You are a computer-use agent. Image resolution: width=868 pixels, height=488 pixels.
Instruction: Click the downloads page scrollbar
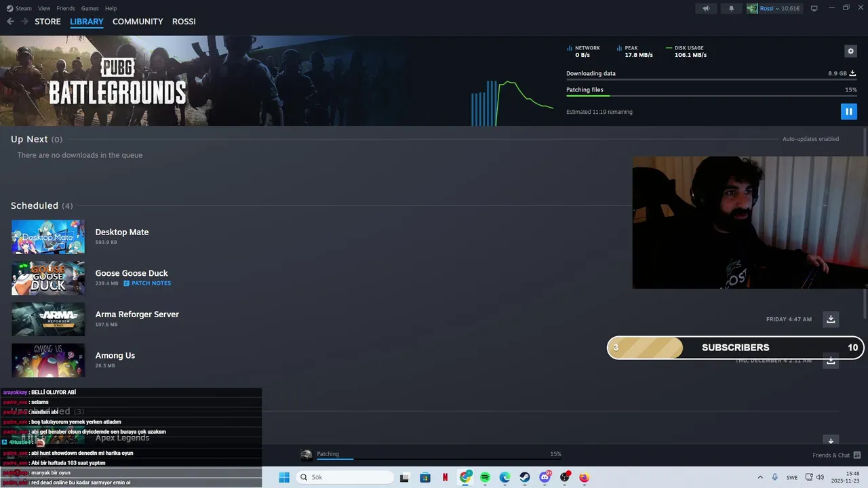[865, 224]
